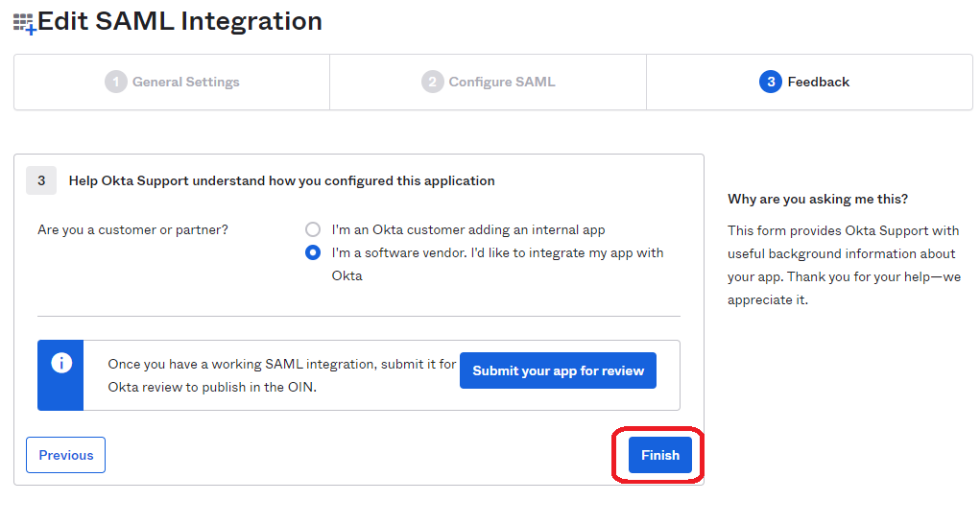980x525 pixels.
Task: Click 'Are you a customer or partner?' label
Action: pos(132,230)
